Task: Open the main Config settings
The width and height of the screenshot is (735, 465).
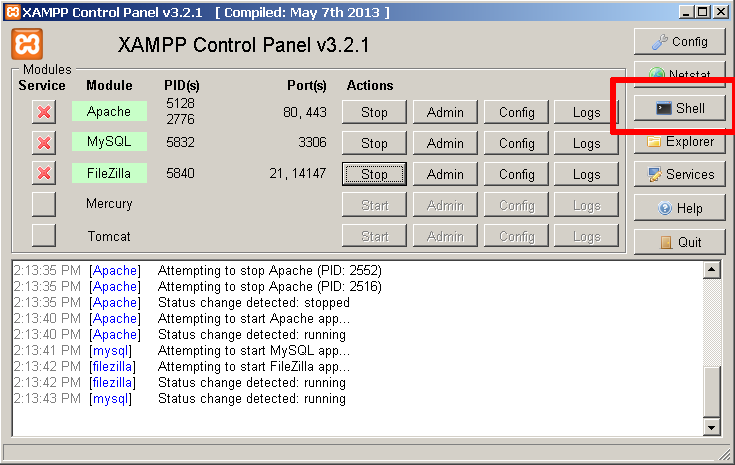Action: point(679,42)
